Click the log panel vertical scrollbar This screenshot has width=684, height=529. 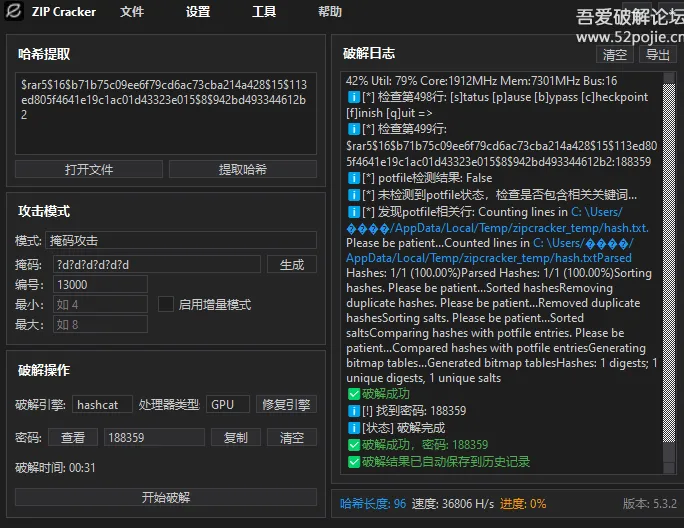669,270
